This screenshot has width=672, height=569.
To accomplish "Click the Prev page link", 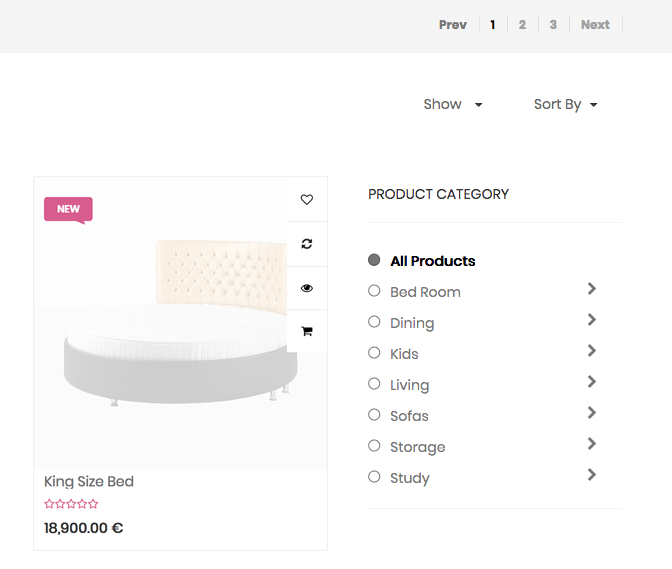I will [452, 25].
